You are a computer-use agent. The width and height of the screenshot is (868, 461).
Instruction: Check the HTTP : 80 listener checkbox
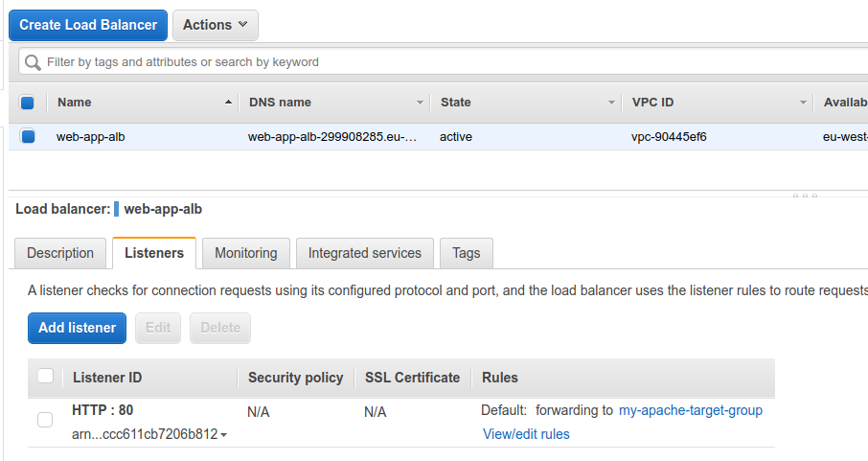45,420
